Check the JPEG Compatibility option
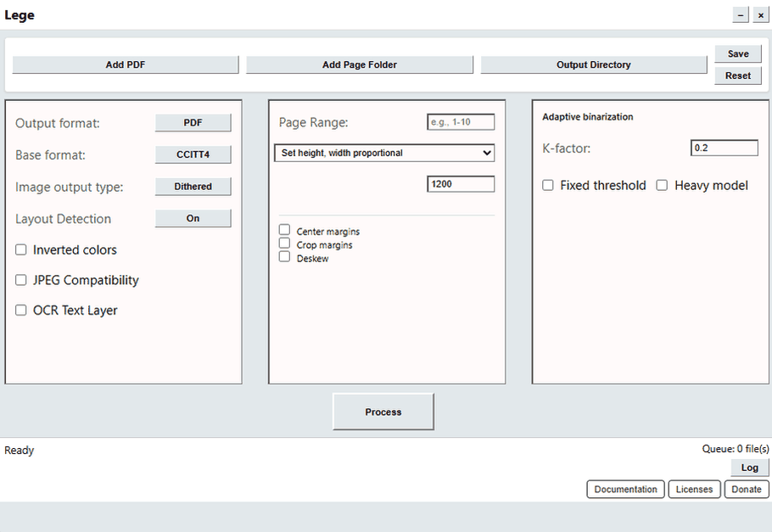 pos(21,280)
